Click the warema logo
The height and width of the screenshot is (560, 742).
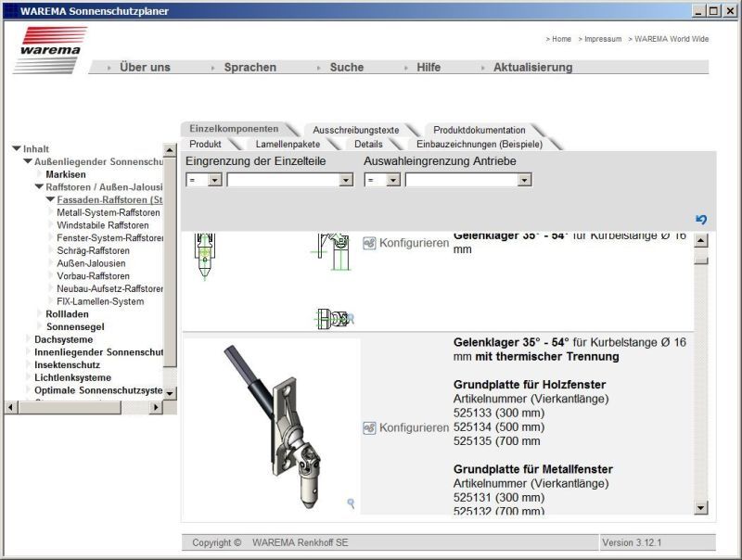(x=51, y=50)
